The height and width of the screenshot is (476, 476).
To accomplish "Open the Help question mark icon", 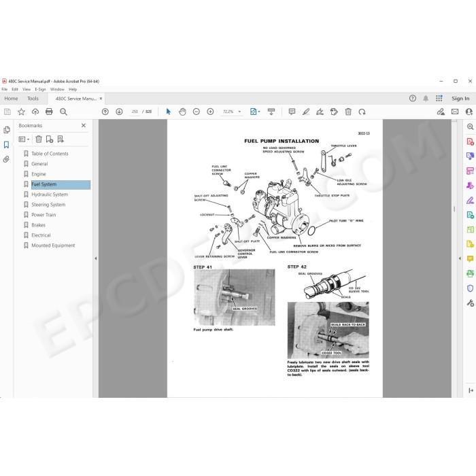I will [x=412, y=99].
